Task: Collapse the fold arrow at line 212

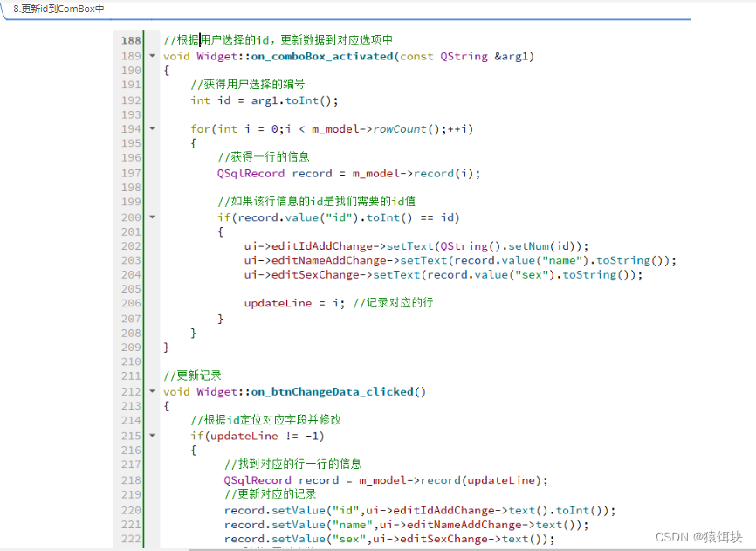Action: coord(153,391)
